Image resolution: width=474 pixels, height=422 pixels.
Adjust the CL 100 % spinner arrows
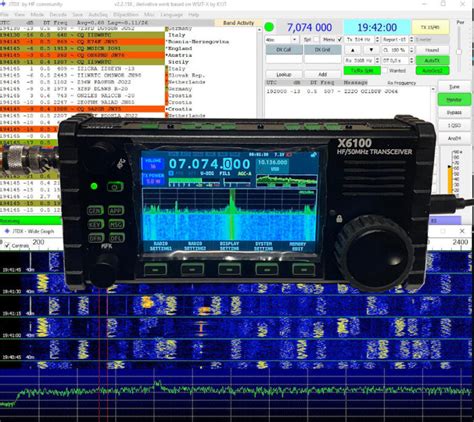411,50
